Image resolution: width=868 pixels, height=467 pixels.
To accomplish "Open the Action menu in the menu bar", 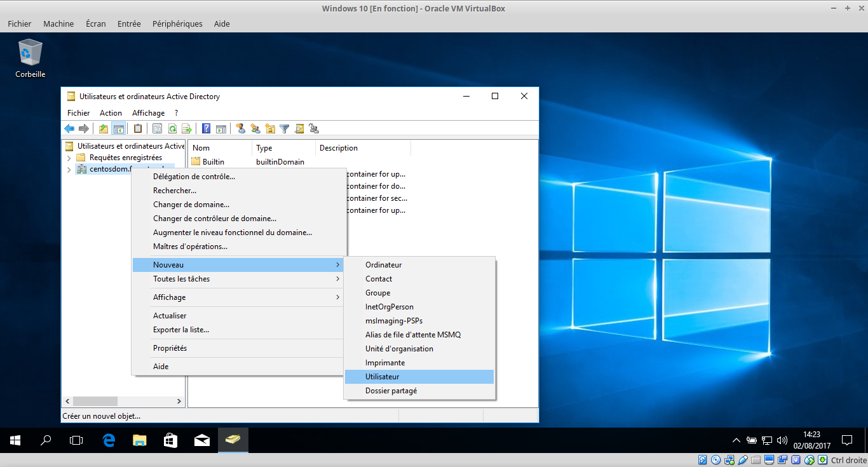I will 111,113.
